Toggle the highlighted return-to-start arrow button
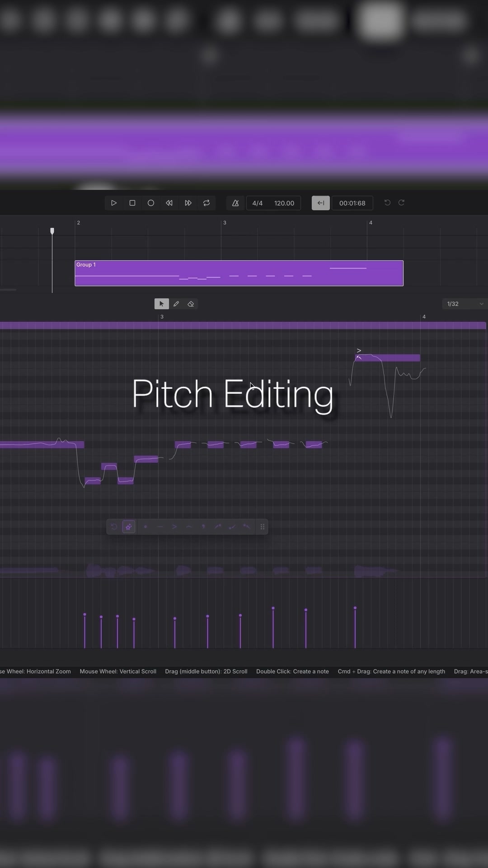This screenshot has height=868, width=488. coord(321,203)
